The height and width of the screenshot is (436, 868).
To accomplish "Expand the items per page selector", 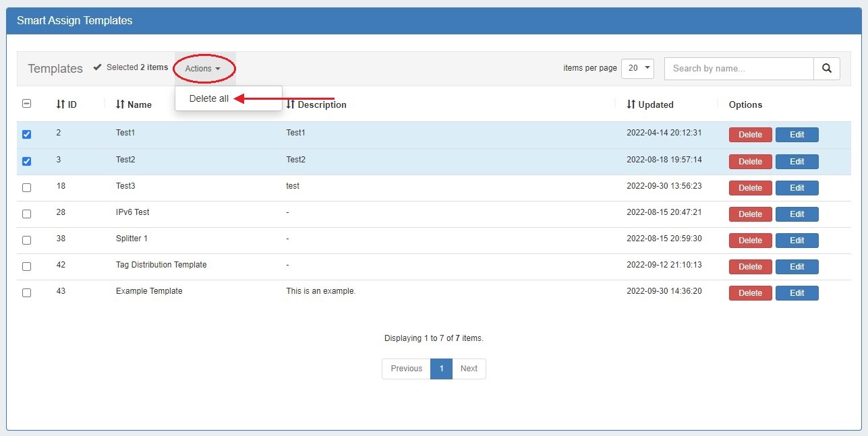I will (x=637, y=68).
